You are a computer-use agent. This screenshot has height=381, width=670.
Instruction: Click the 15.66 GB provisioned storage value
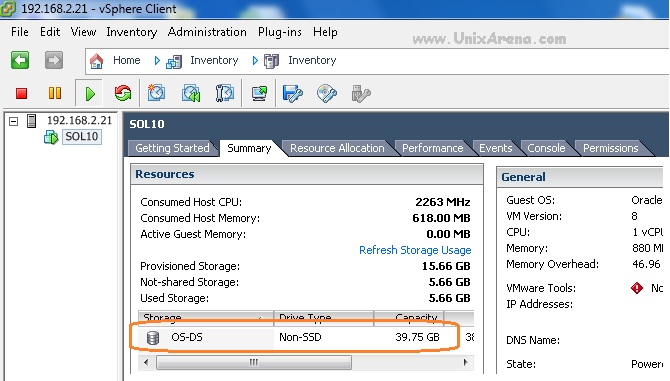click(446, 266)
